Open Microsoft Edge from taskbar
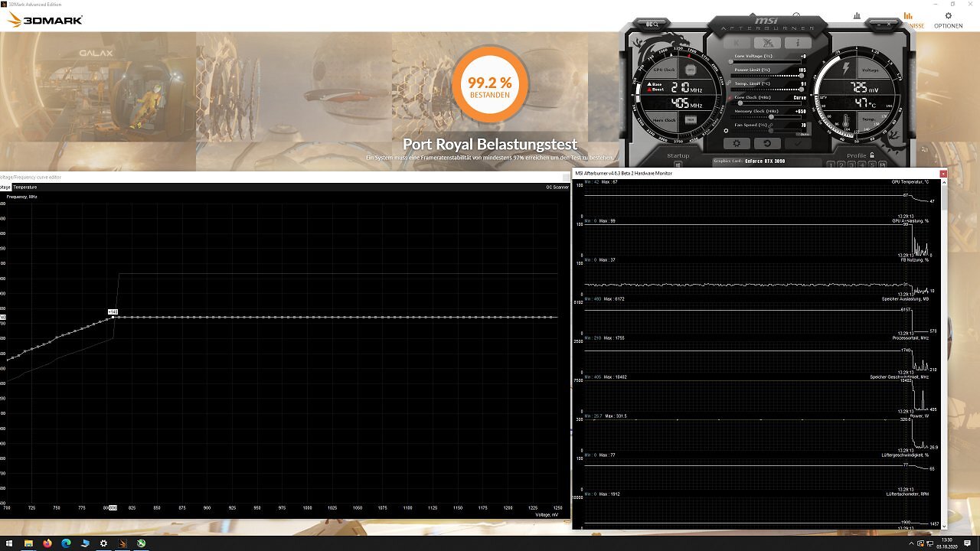The height and width of the screenshot is (551, 980). pos(66,543)
